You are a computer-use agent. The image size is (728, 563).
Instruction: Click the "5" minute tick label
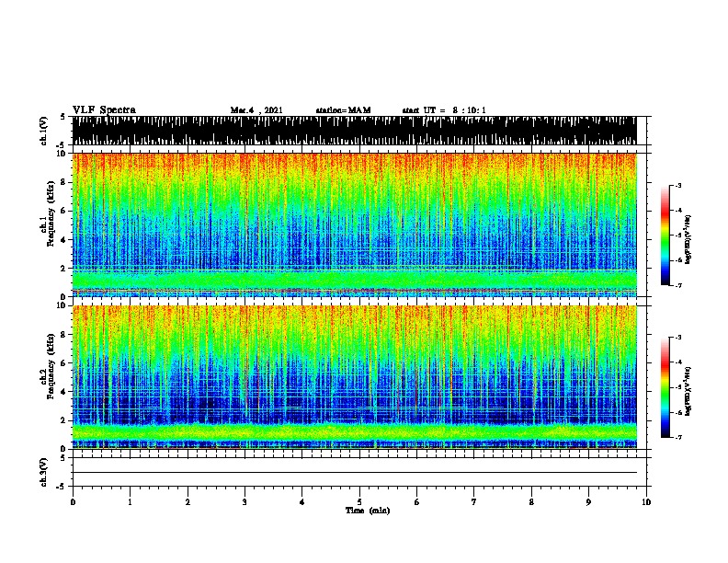[359, 502]
